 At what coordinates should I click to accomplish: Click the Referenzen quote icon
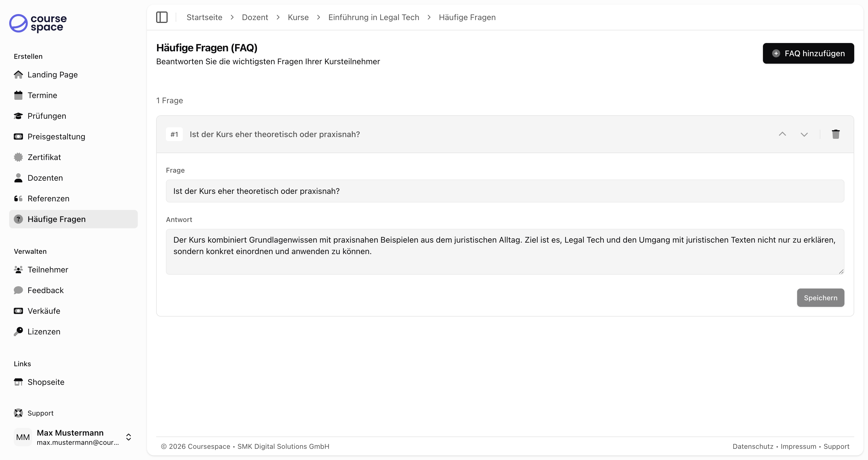19,198
